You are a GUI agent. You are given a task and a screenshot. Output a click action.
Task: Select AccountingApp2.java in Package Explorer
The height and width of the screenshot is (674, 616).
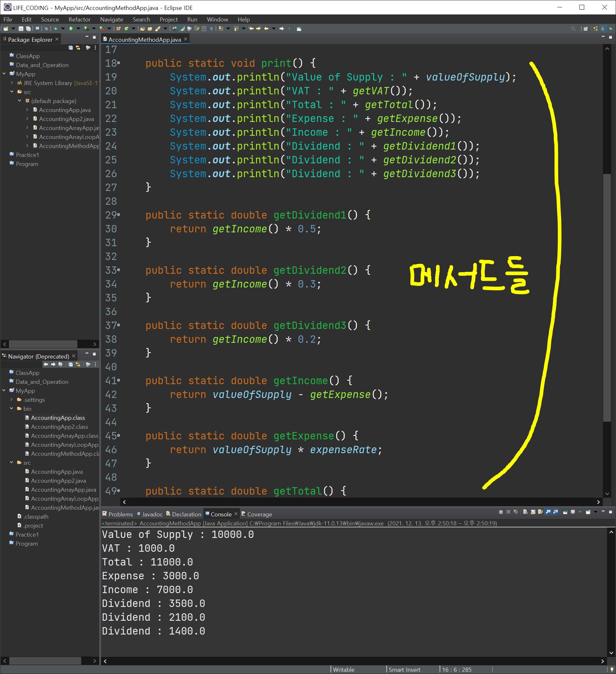[66, 119]
